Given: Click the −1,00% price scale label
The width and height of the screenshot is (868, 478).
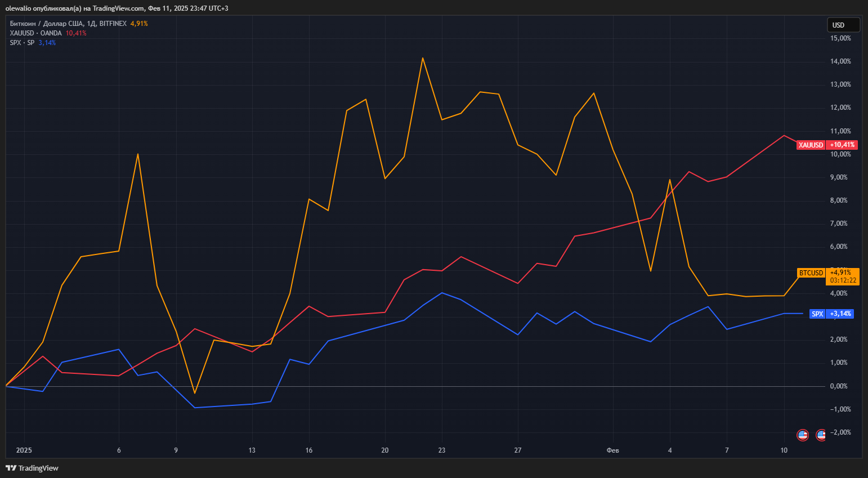Looking at the screenshot, I should 840,409.
